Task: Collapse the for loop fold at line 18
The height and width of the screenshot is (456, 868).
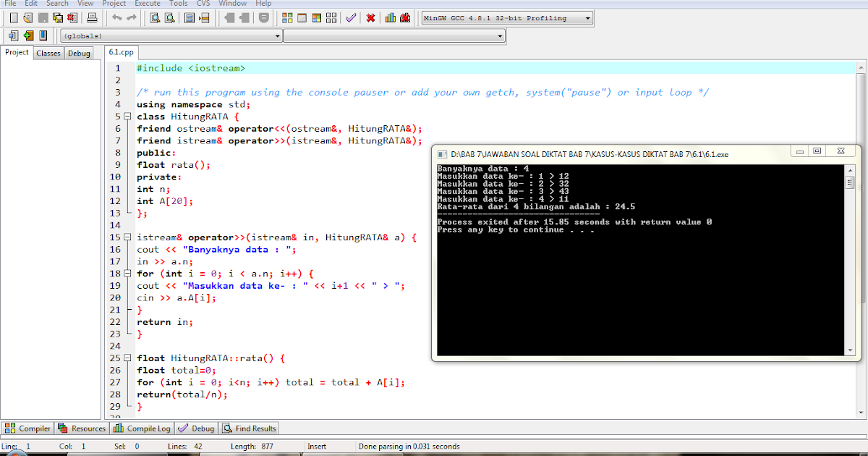Action: pos(127,274)
